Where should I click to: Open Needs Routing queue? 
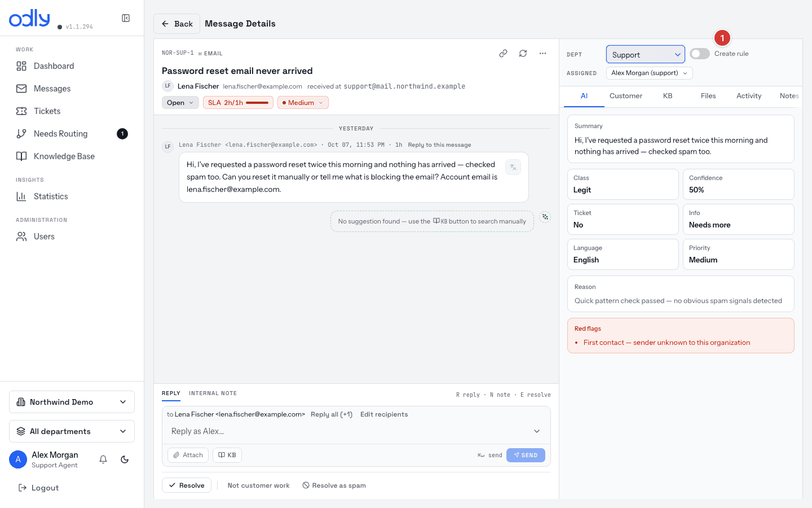72,134
